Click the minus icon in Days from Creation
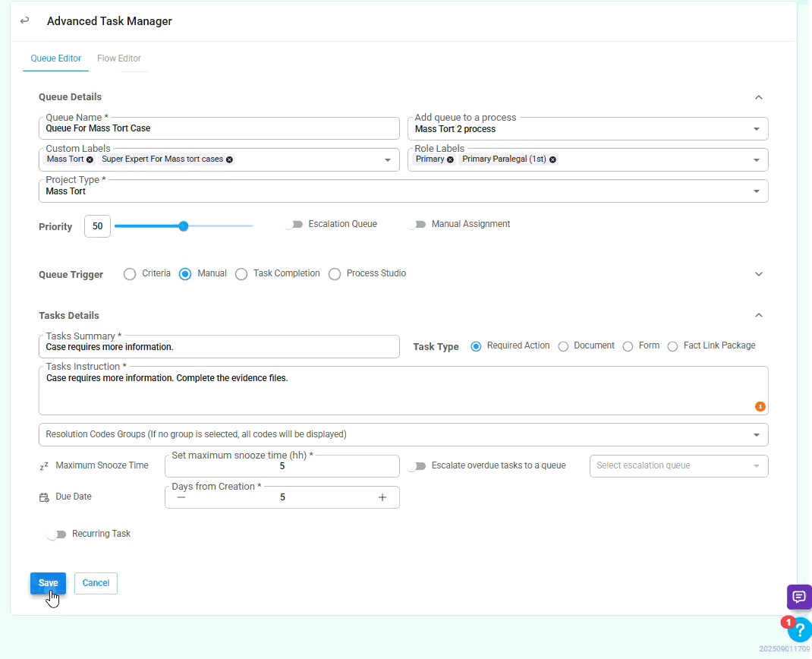Image resolution: width=812 pixels, height=659 pixels. tap(181, 497)
